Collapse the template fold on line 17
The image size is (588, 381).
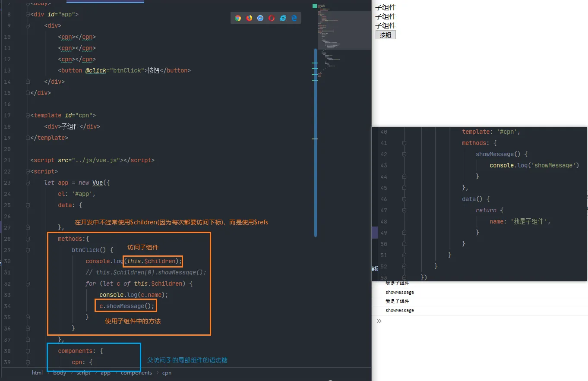[x=28, y=115]
